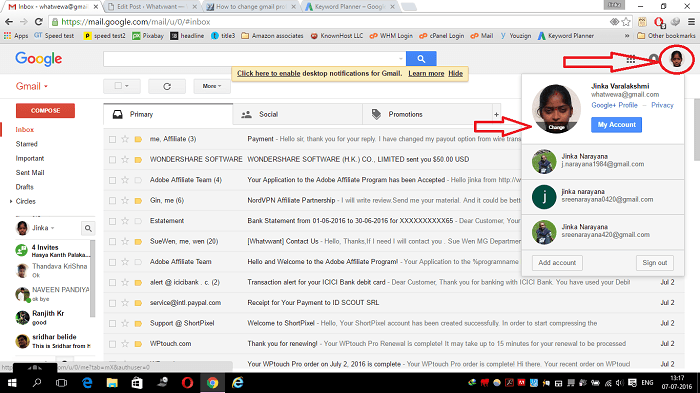
Task: Star the Estatement email
Action: pyautogui.click(x=125, y=221)
